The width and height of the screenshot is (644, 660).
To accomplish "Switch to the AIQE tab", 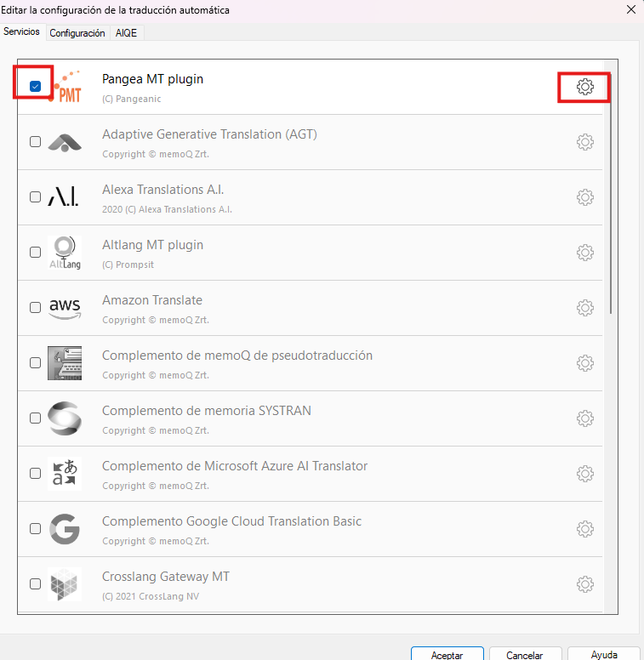I will click(x=126, y=33).
